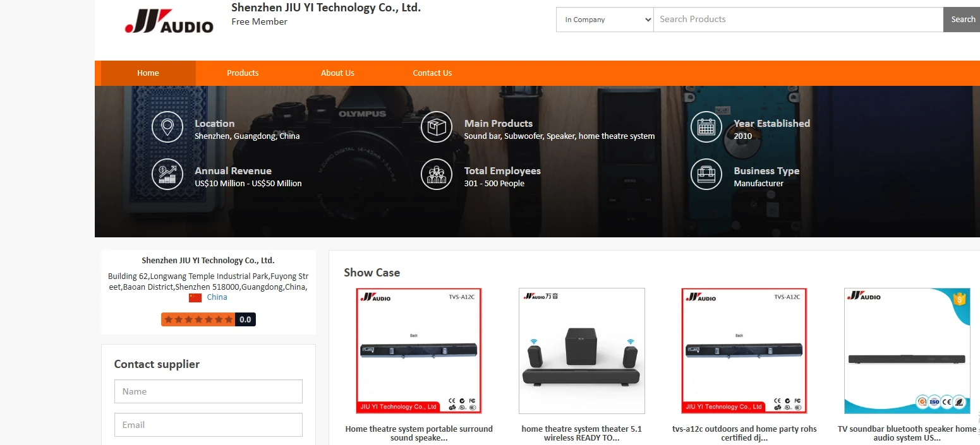Click 'Home theatre system portable surround' product title
This screenshot has width=980, height=445.
pos(419,433)
